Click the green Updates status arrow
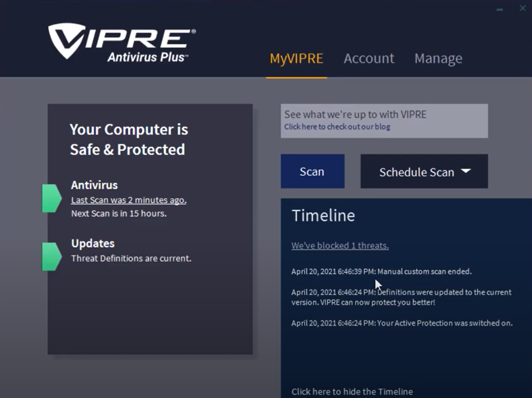The width and height of the screenshot is (532, 398). 51,256
